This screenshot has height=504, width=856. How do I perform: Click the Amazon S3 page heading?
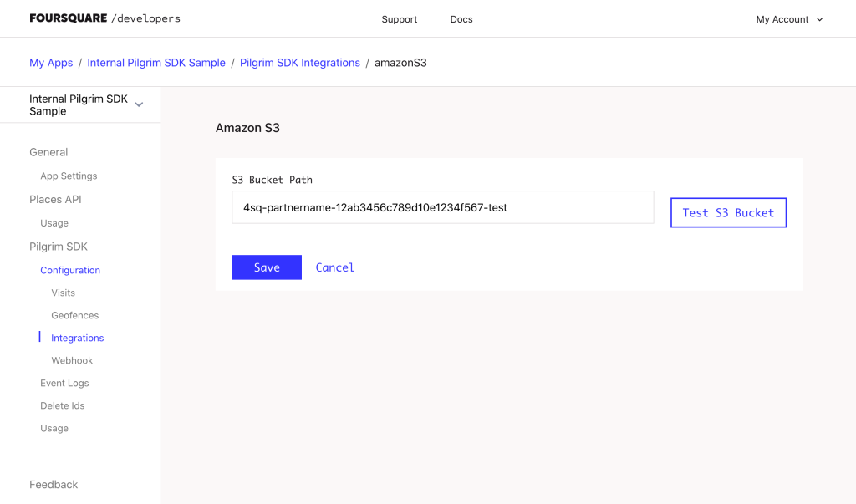pos(247,128)
